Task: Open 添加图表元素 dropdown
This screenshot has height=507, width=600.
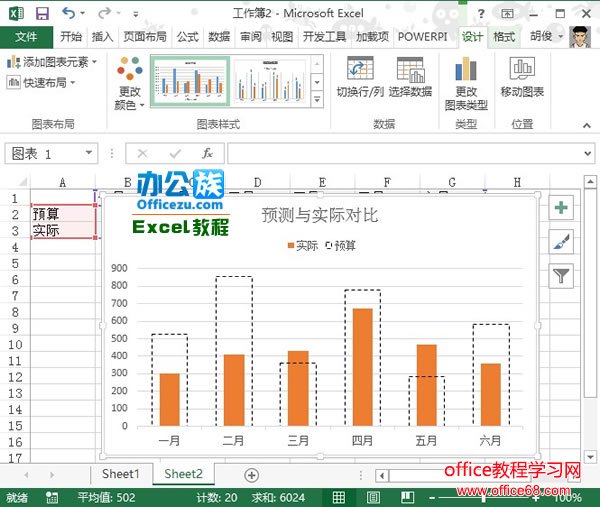Action: coord(52,62)
